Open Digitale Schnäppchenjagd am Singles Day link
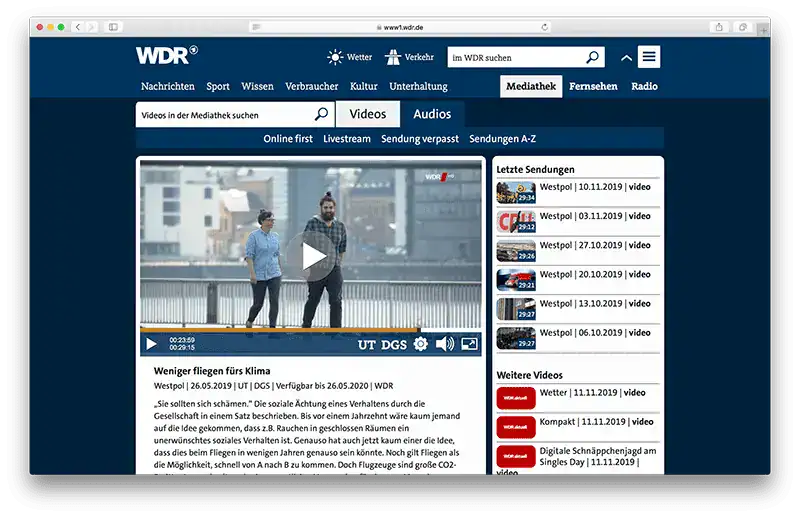This screenshot has width=800, height=517. tap(597, 456)
